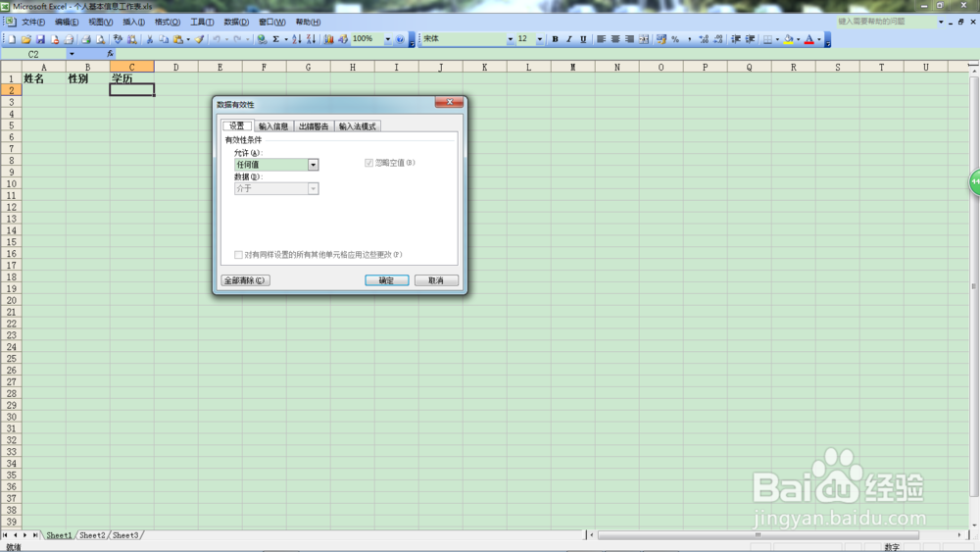Open the Name Box dropdown arrow

point(72,54)
